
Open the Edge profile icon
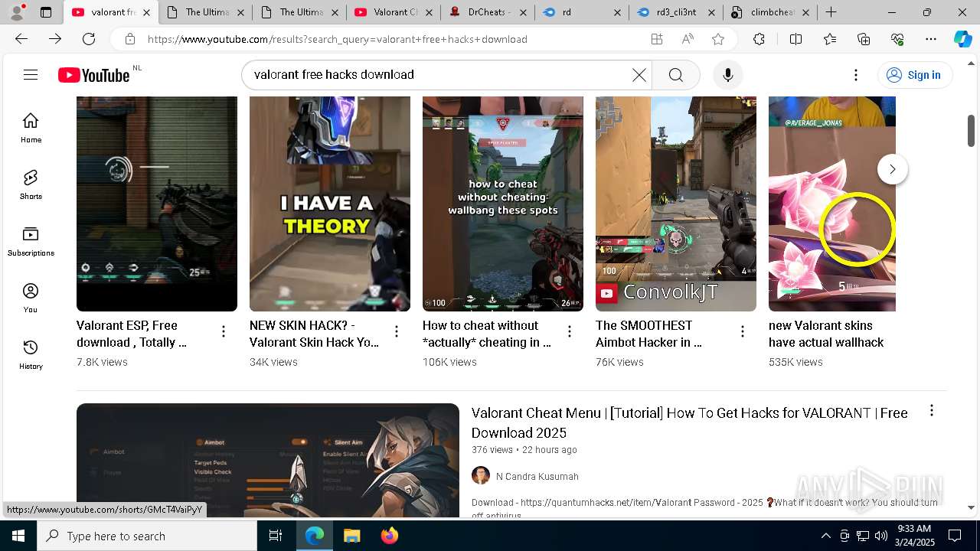coord(17,12)
